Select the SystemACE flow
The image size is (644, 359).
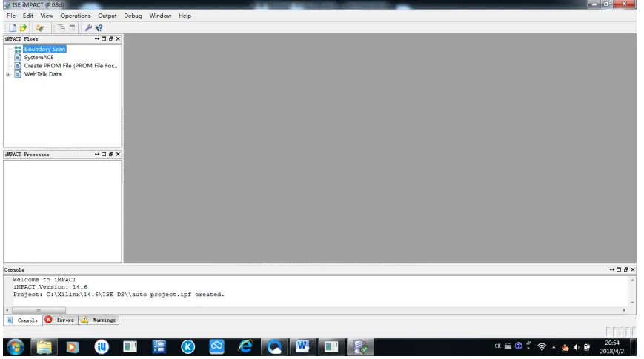click(39, 58)
